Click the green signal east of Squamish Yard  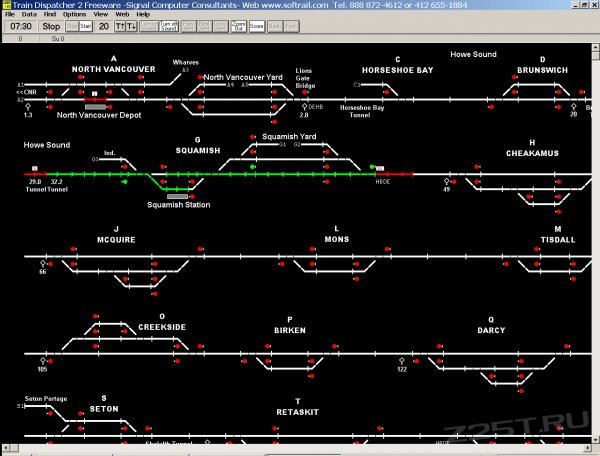coord(371,167)
